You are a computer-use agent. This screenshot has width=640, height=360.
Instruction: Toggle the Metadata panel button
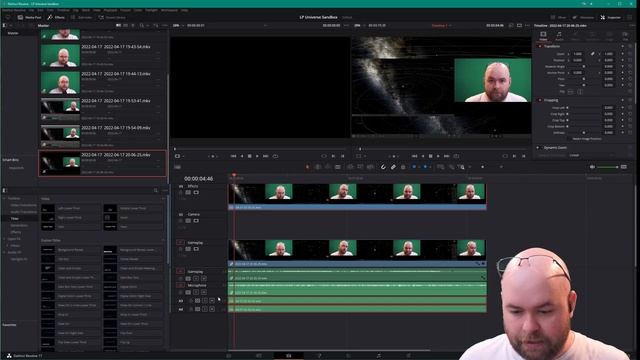pos(584,18)
